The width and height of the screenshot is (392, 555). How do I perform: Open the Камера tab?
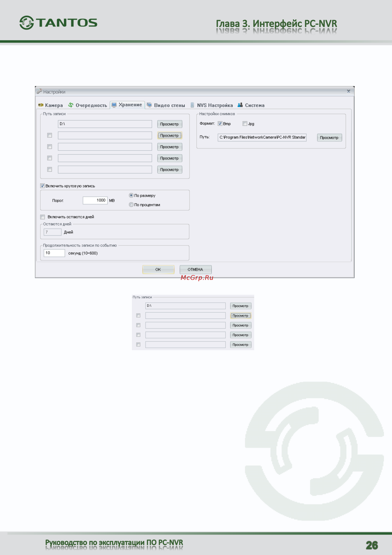click(x=51, y=105)
